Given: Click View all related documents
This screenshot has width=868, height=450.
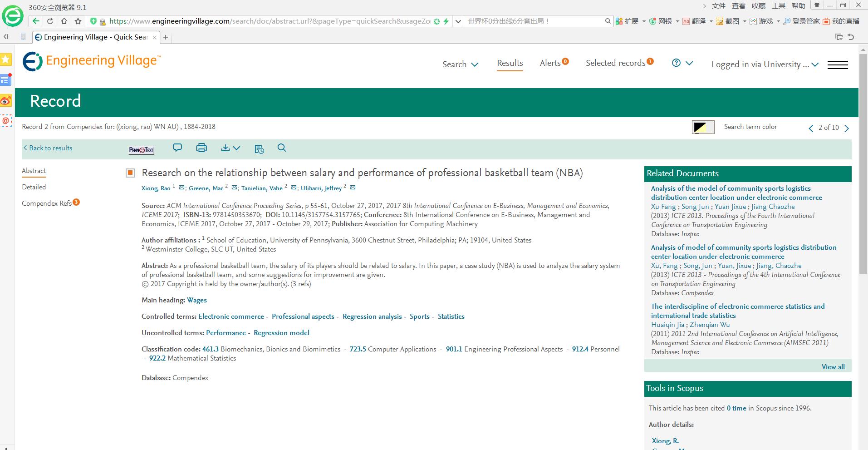Looking at the screenshot, I should click(x=833, y=367).
